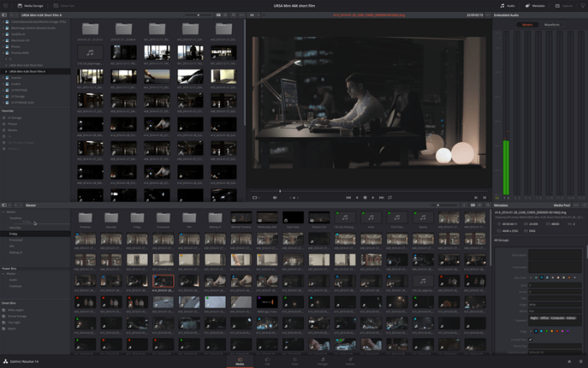588x368 pixels.
Task: Click the viewer playback scrubber bar
Action: click(370, 191)
